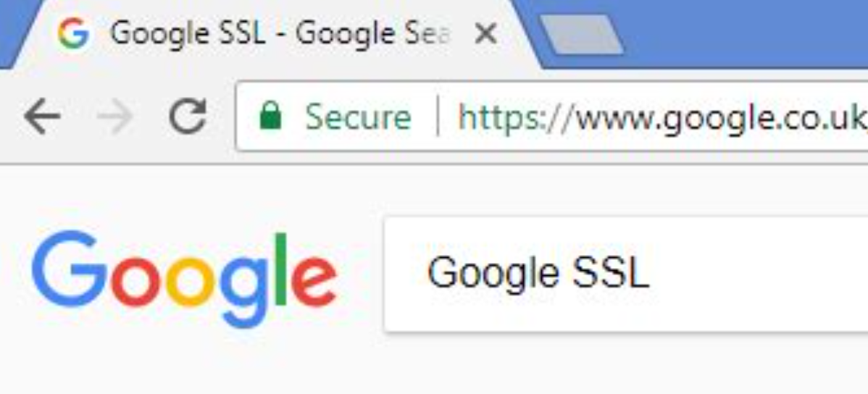Click the green Secure label
Viewport: 868px width, 394px height.
(358, 117)
